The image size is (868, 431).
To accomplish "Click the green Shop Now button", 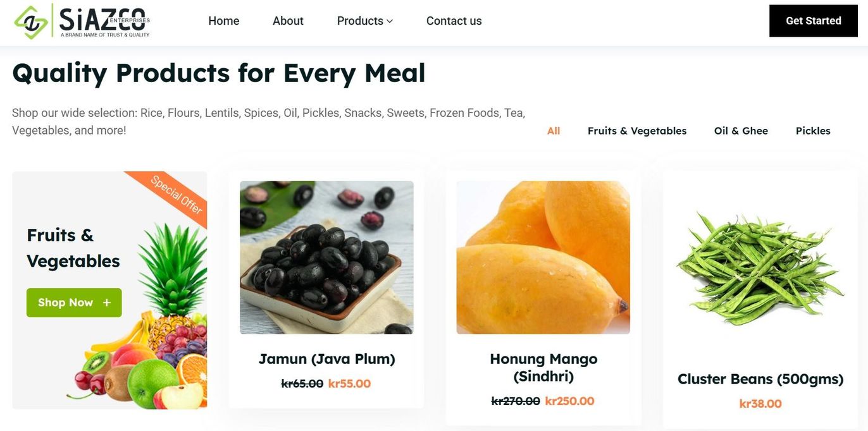I will (x=74, y=303).
